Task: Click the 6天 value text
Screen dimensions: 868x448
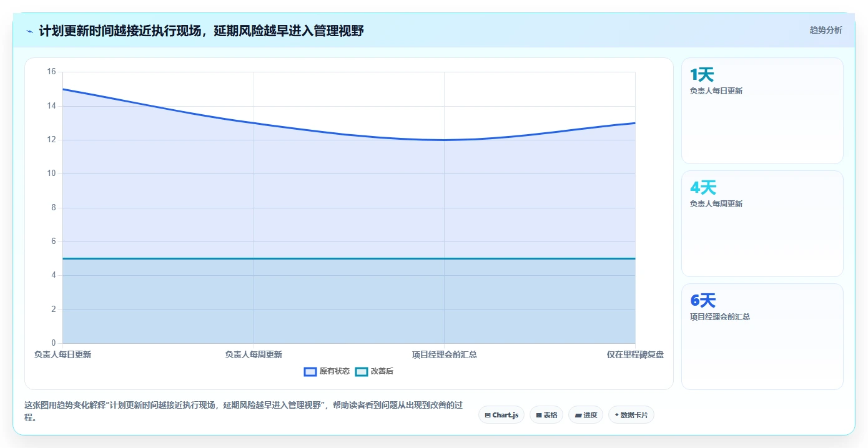Action: (x=703, y=301)
